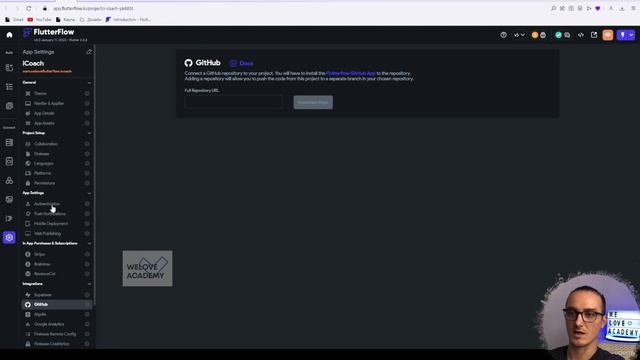The image size is (640, 360).
Task: Open Firebase project setup
Action: click(57, 154)
